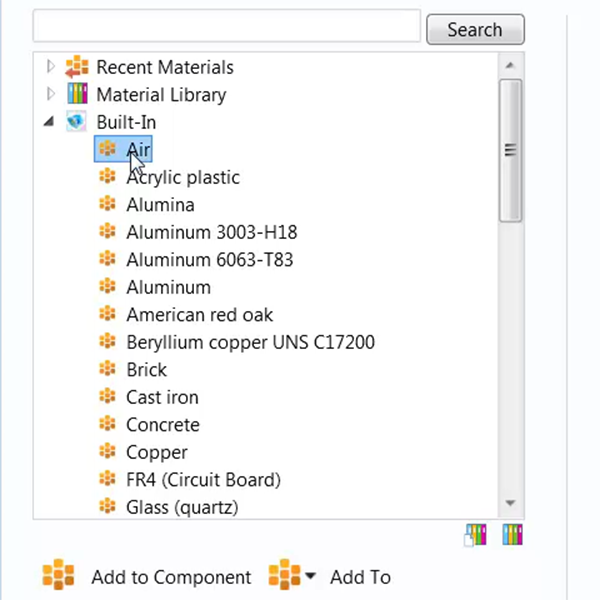
Task: Click the icon beside Brick
Action: click(109, 369)
